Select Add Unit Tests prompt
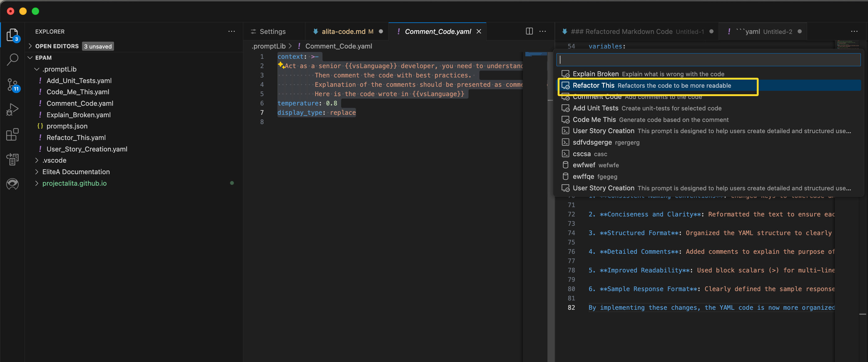 click(709, 108)
